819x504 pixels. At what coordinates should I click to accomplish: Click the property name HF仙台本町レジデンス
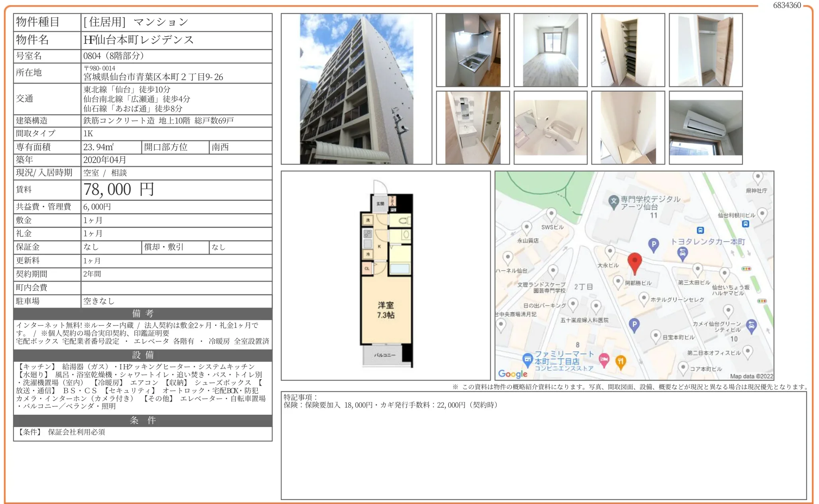click(x=139, y=40)
